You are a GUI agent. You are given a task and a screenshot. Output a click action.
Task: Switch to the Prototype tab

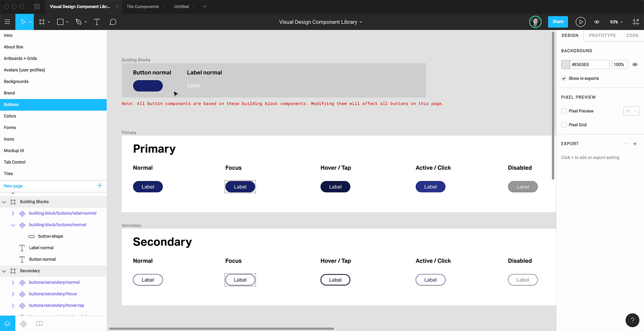[602, 35]
